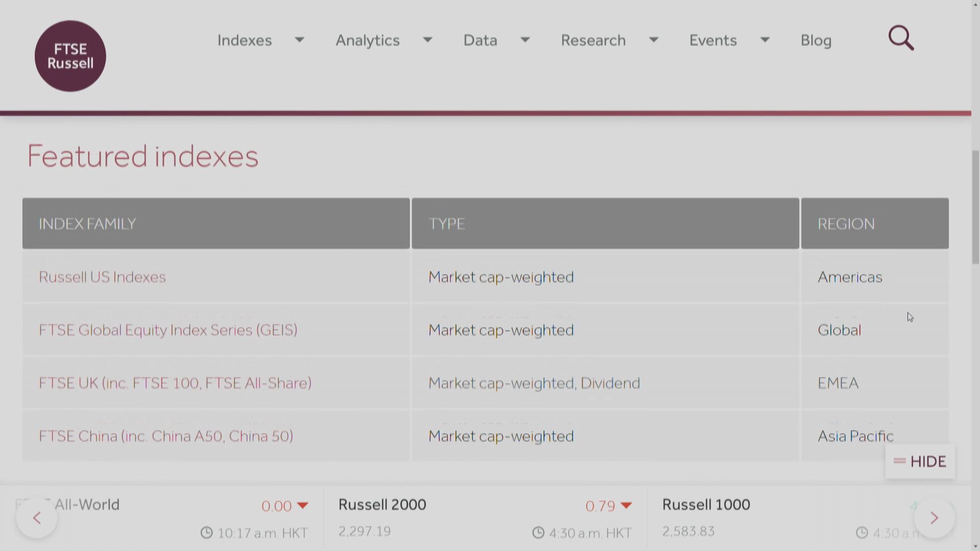Open the search magnifier icon

(901, 38)
